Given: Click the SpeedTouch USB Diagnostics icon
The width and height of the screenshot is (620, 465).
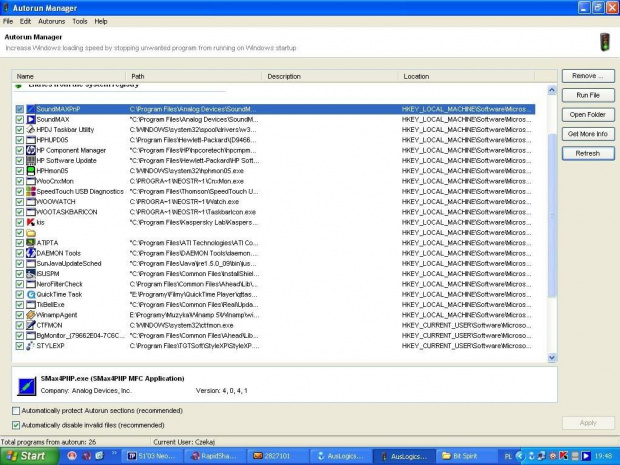Looking at the screenshot, I should click(x=31, y=191).
